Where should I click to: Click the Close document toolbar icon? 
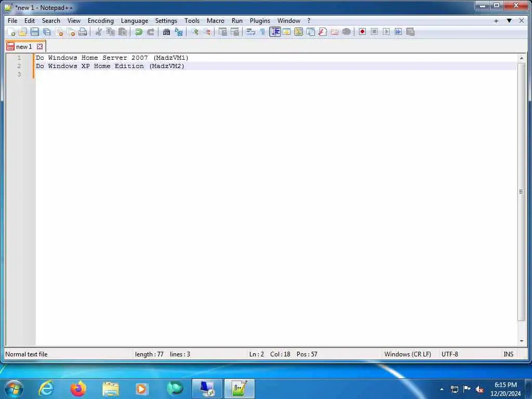[59, 32]
